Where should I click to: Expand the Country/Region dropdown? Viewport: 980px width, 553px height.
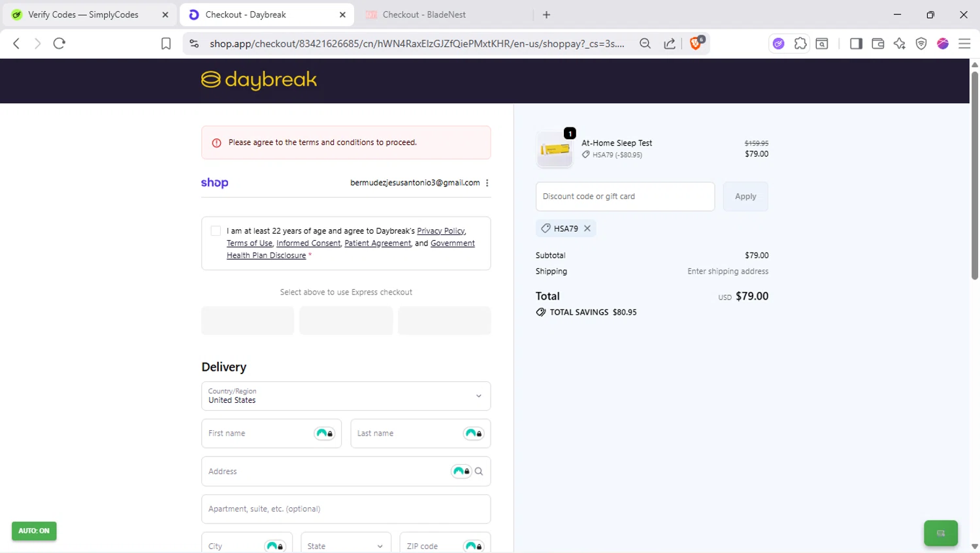(346, 396)
